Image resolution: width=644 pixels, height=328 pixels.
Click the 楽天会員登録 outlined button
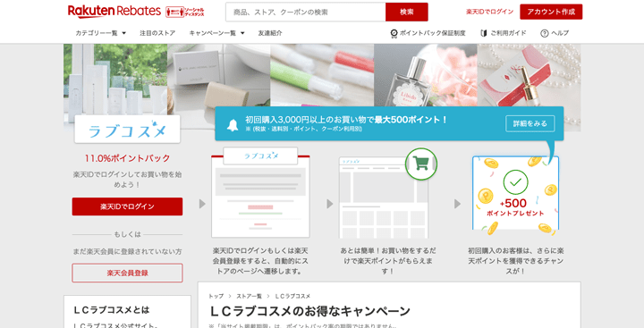pyautogui.click(x=127, y=273)
